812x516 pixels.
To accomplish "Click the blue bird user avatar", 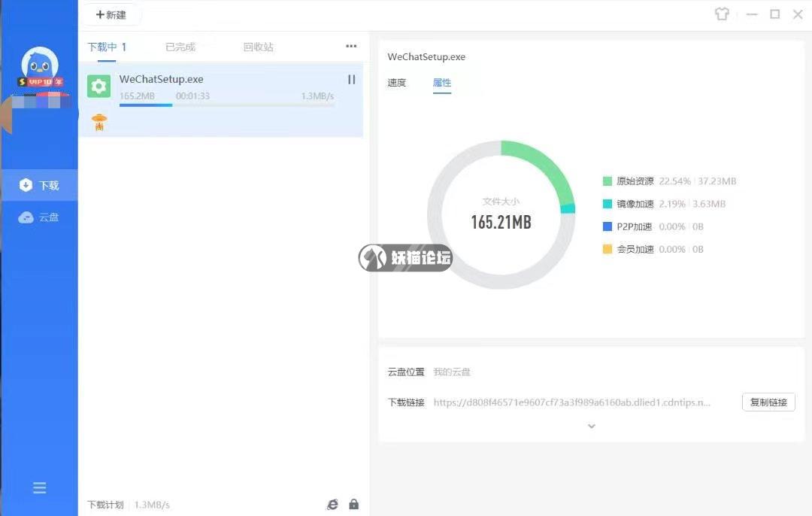I will (x=39, y=64).
